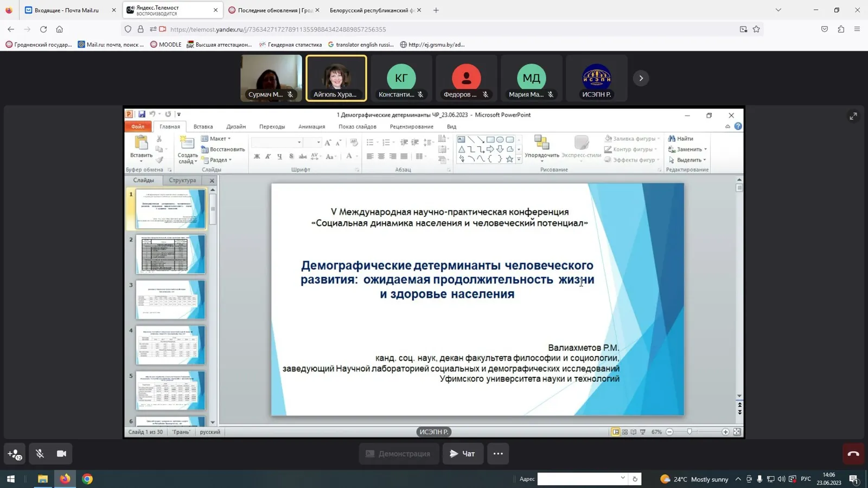The height and width of the screenshot is (488, 868).
Task: Expand shared presentation to fullscreen
Action: pos(853,116)
